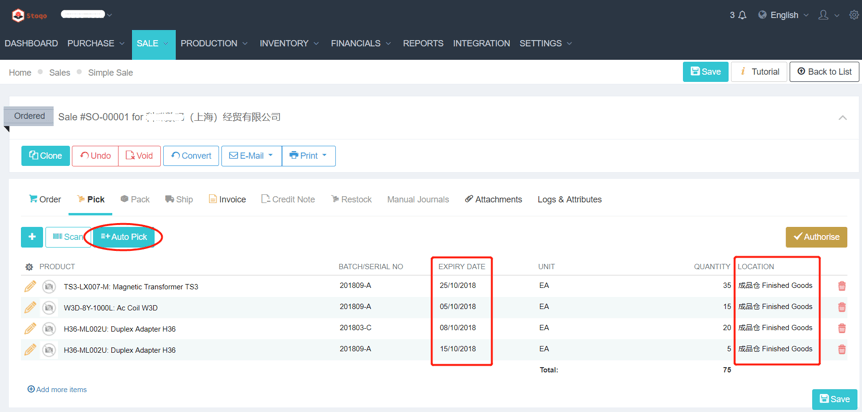Open REPORTS

(x=423, y=43)
